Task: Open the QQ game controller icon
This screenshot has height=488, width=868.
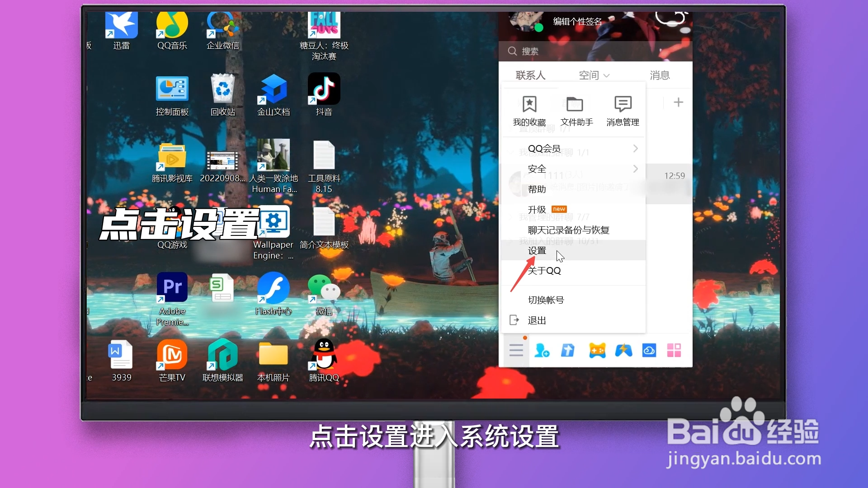Action: (597, 350)
